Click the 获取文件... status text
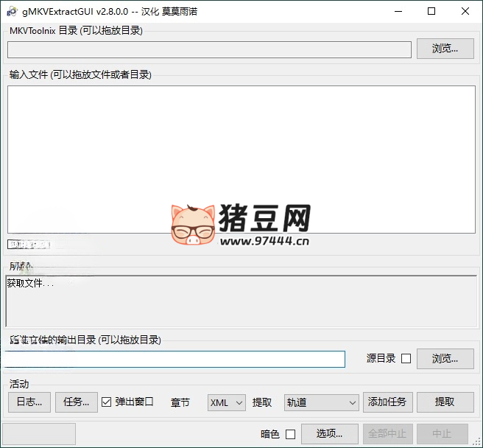The width and height of the screenshot is (483, 448). click(x=30, y=283)
